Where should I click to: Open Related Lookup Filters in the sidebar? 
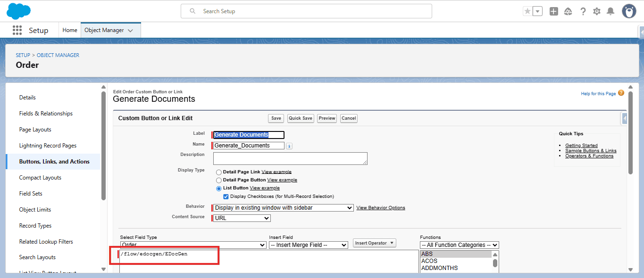tap(46, 242)
